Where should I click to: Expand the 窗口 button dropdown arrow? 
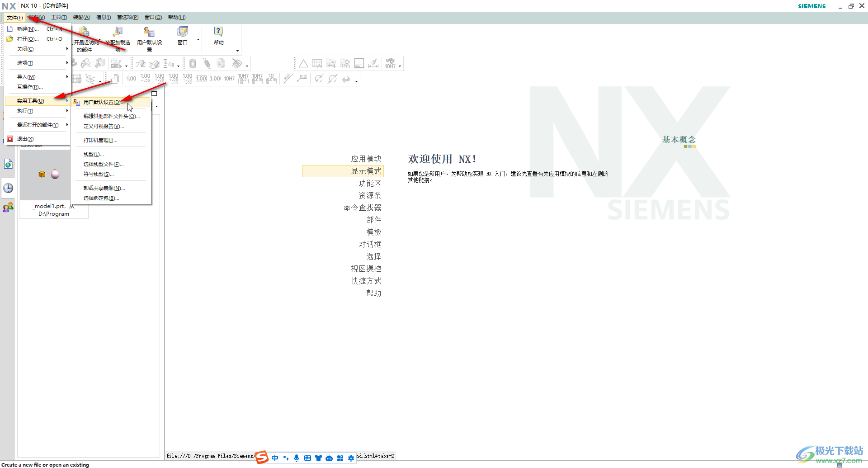point(198,40)
